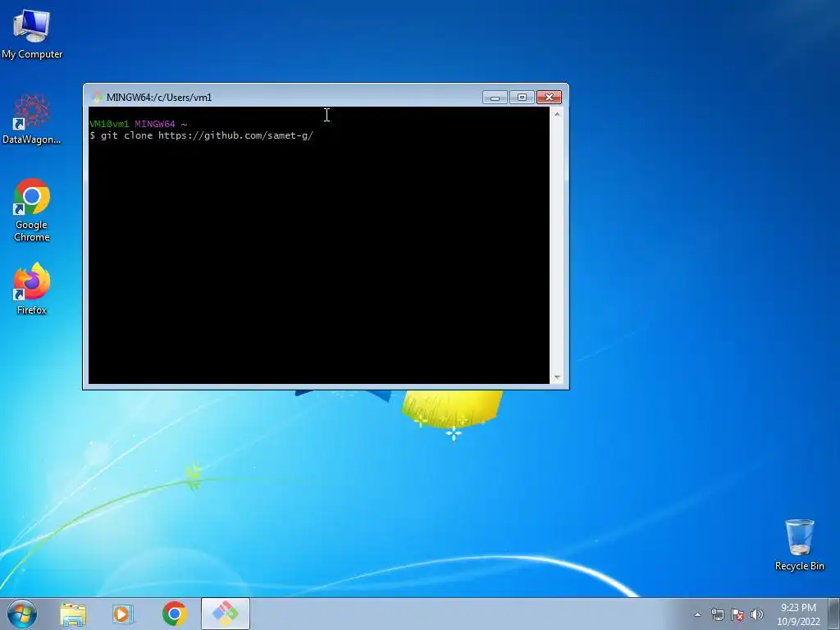This screenshot has width=840, height=630.
Task: Open the Action Center flag icon
Action: [x=737, y=614]
